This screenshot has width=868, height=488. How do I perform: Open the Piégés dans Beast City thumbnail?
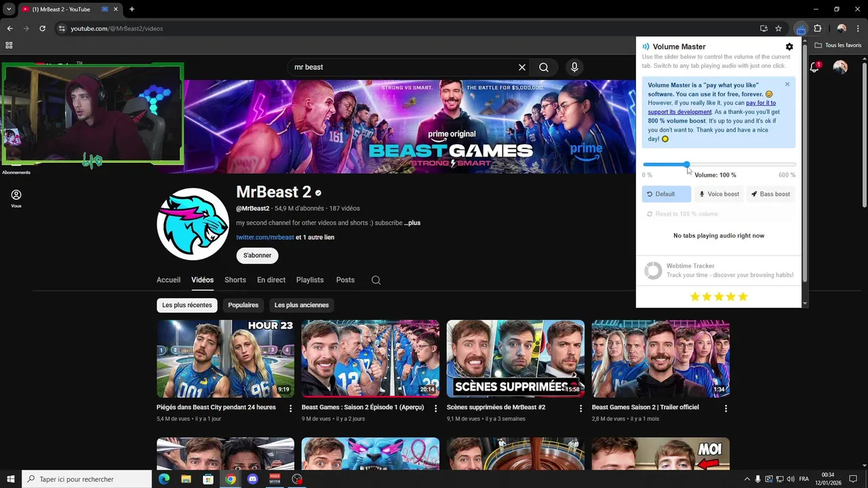click(226, 359)
